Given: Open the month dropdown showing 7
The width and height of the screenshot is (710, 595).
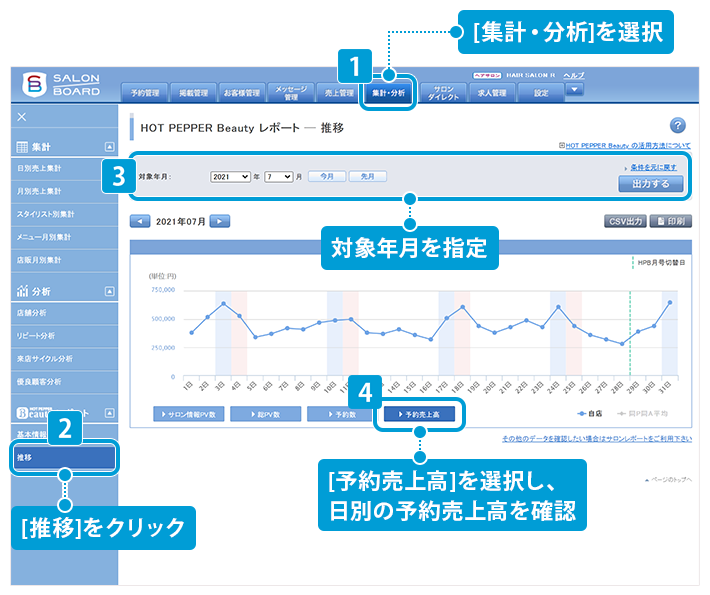Looking at the screenshot, I should tap(278, 176).
